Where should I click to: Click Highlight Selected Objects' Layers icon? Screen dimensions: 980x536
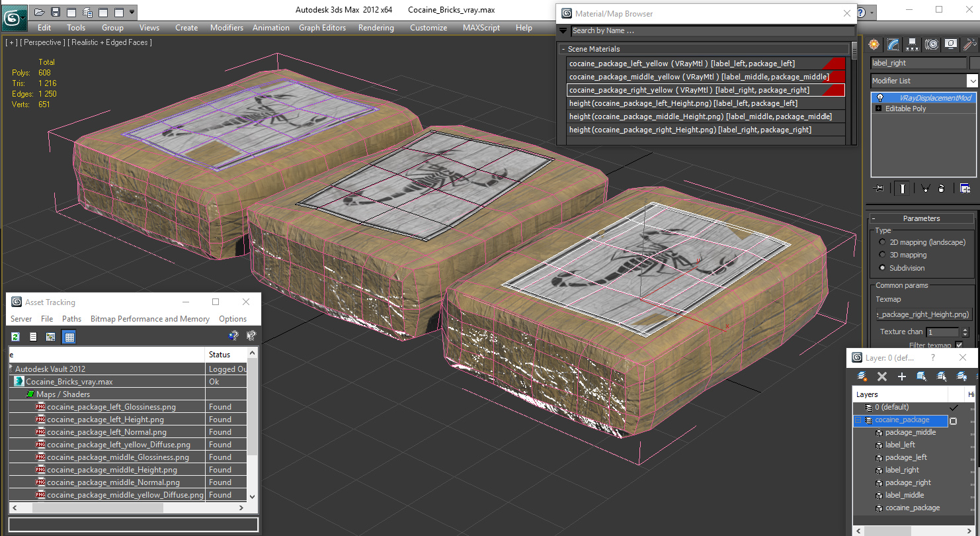[942, 376]
